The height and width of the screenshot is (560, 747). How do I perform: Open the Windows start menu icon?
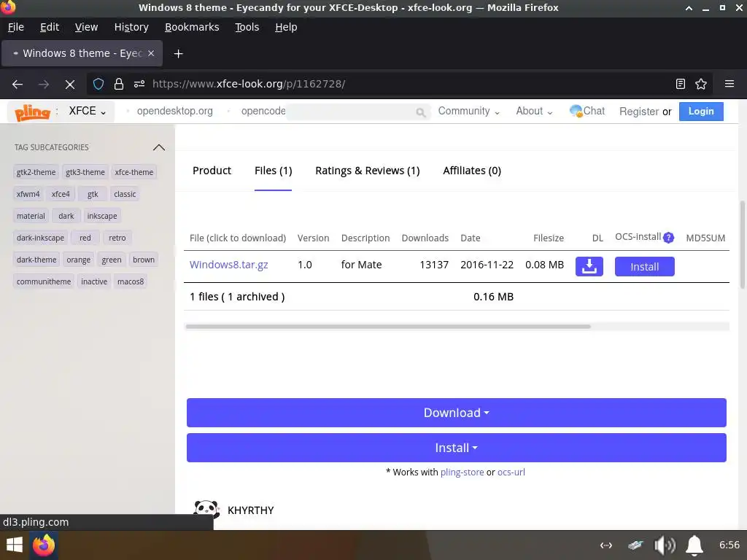point(15,545)
